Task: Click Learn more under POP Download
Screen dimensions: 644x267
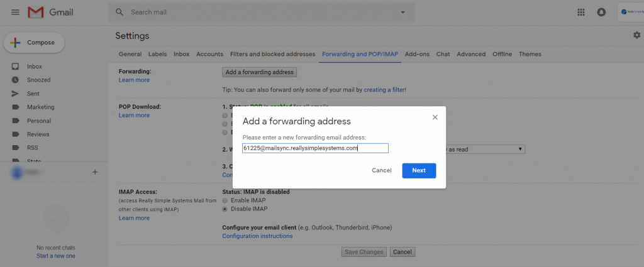Action: point(134,115)
